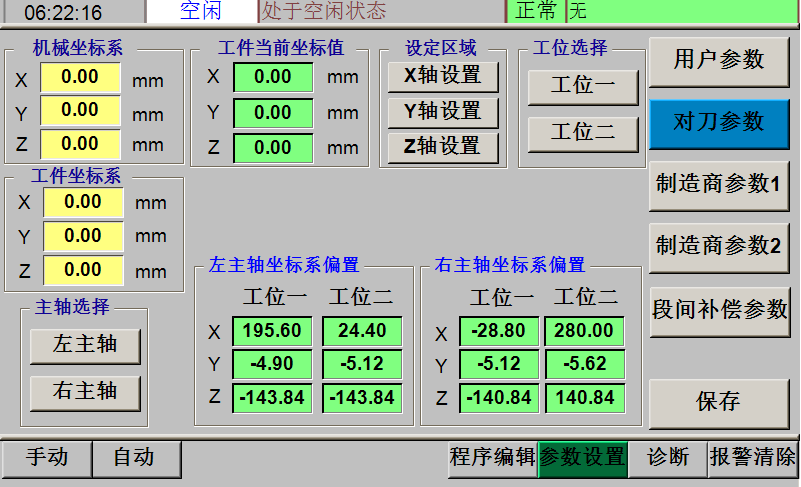Screen dimensions: 801x487
Task: Open 制造商参数2 page
Action: (718, 246)
